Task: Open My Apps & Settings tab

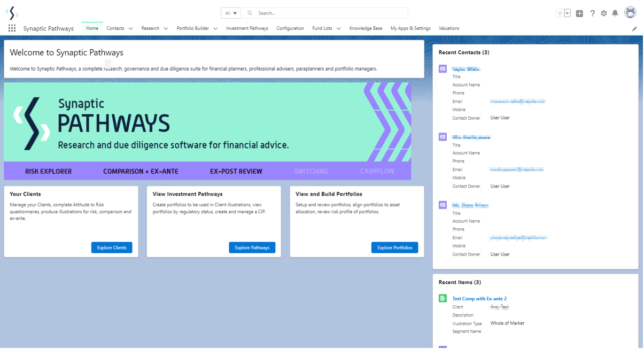Action: 410,28
